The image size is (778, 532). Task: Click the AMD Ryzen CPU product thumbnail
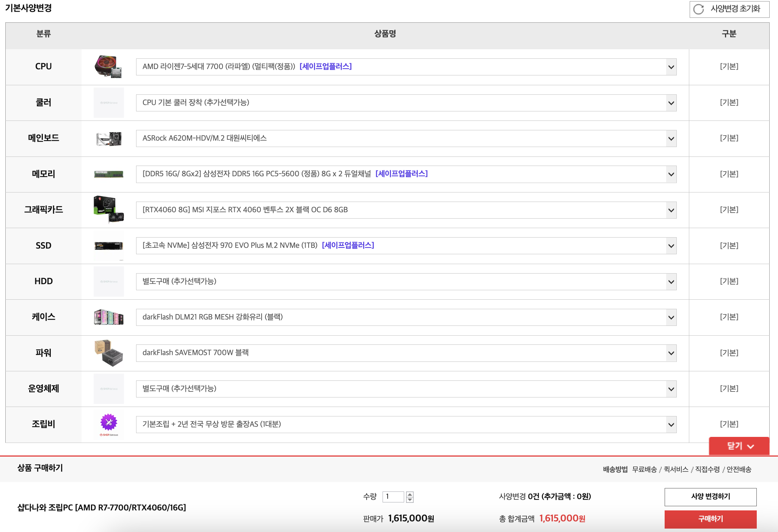(x=108, y=67)
